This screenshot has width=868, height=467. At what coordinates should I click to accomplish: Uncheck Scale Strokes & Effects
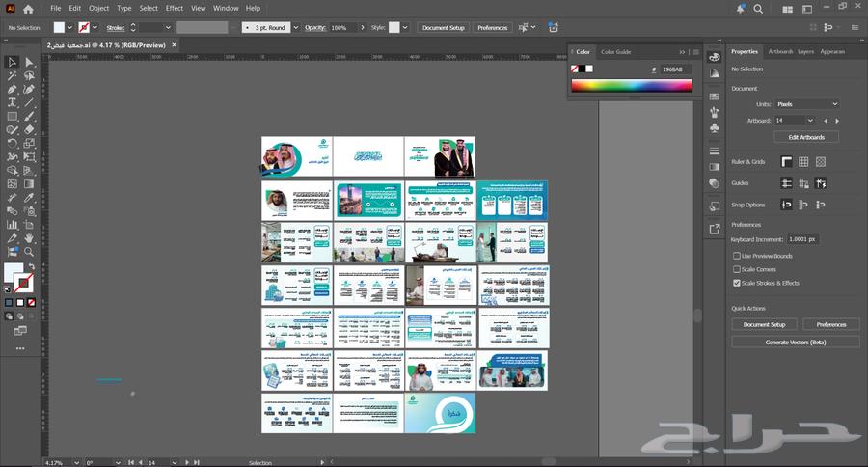[737, 283]
